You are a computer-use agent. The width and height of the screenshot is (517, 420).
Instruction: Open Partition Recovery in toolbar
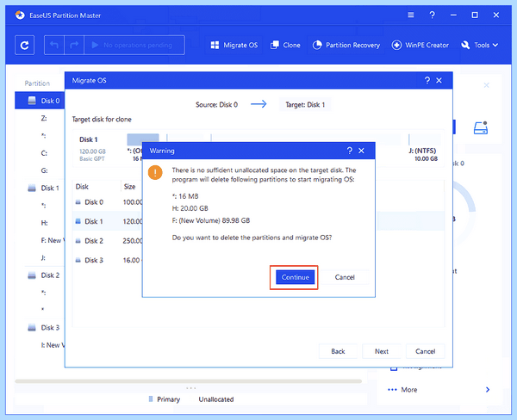click(x=346, y=45)
